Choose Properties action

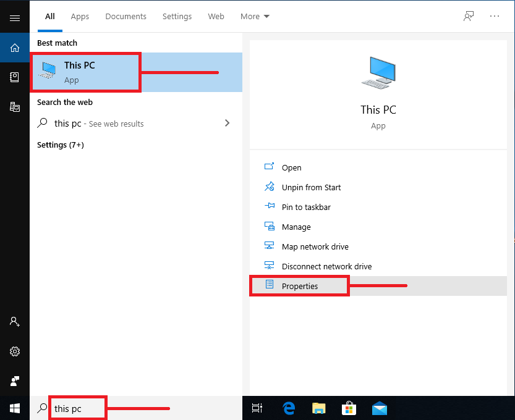tap(378, 286)
